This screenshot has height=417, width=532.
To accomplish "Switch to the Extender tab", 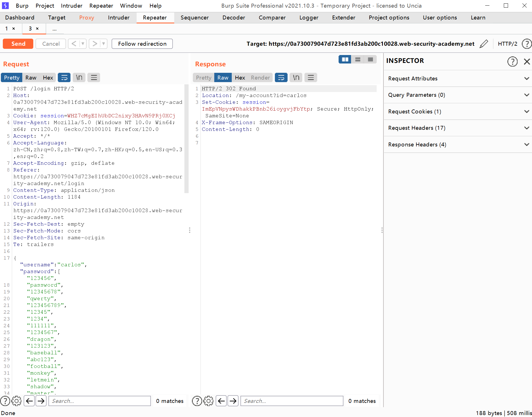I will pyautogui.click(x=343, y=17).
